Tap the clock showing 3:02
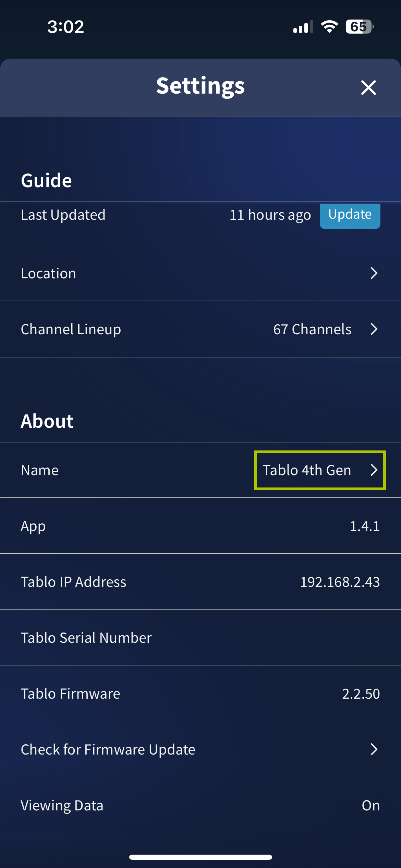Viewport: 401px width, 868px height. click(65, 27)
